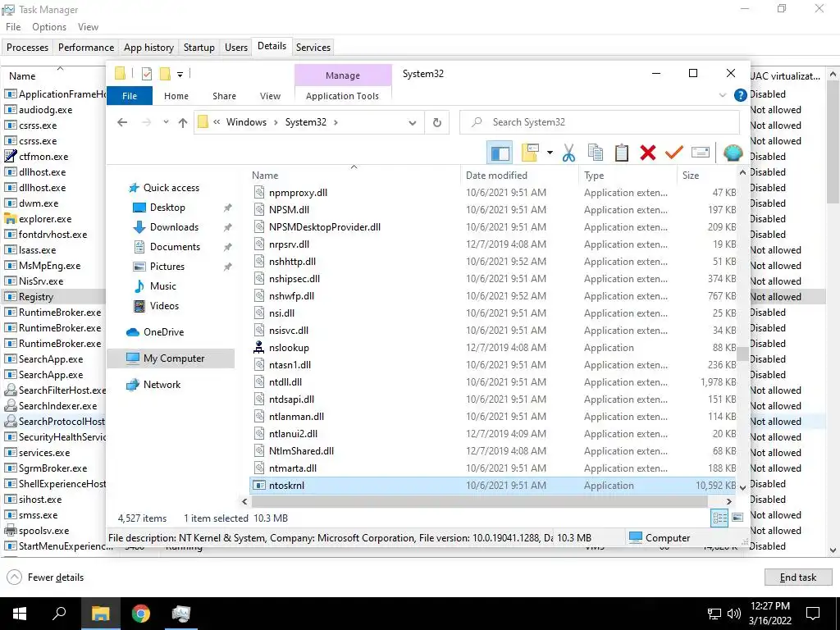Select Quick access in navigation pane
The image size is (840, 630).
(x=165, y=188)
